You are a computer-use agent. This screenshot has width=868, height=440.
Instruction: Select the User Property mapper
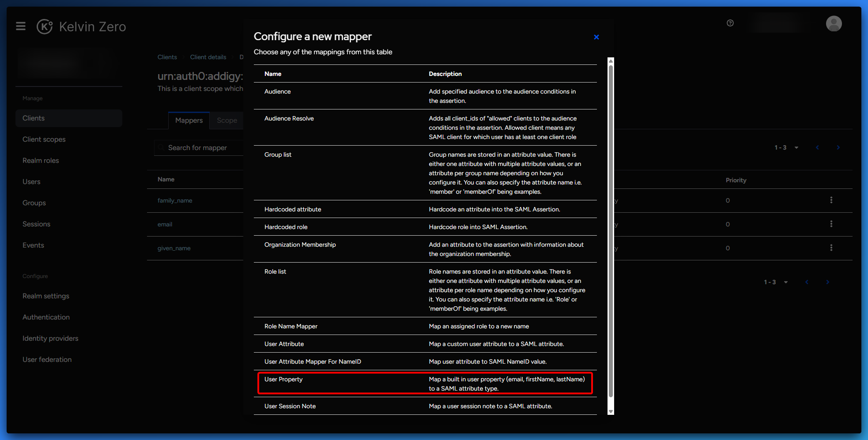point(425,384)
